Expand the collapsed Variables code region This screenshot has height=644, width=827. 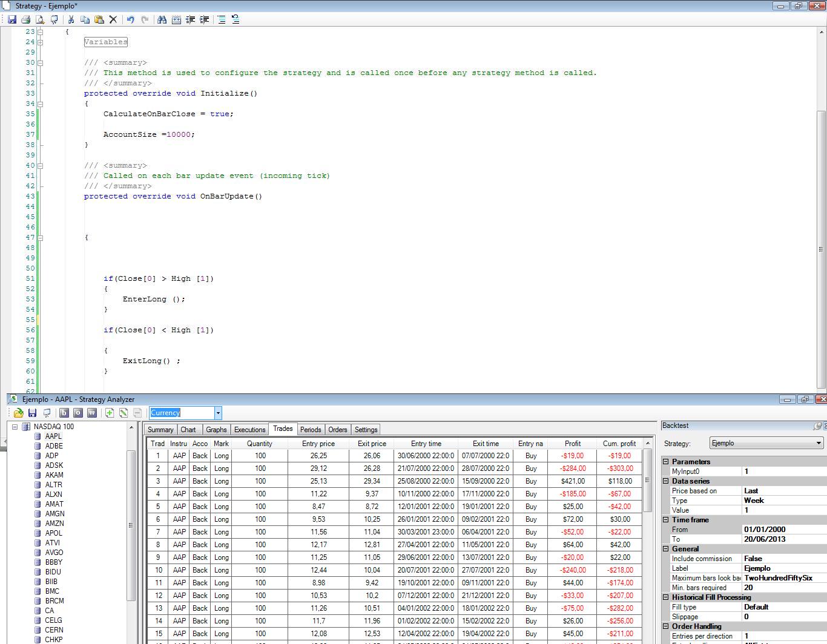point(40,42)
